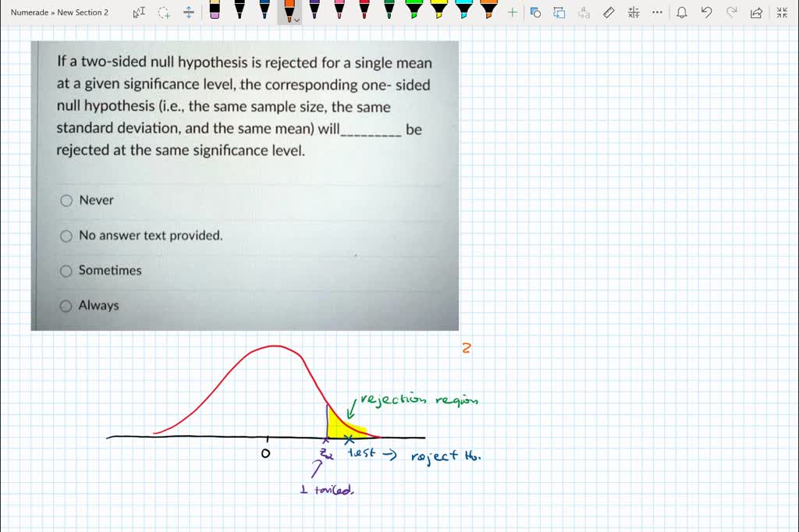Expand the orange pen options chevron
The height and width of the screenshot is (532, 799).
pyautogui.click(x=297, y=19)
